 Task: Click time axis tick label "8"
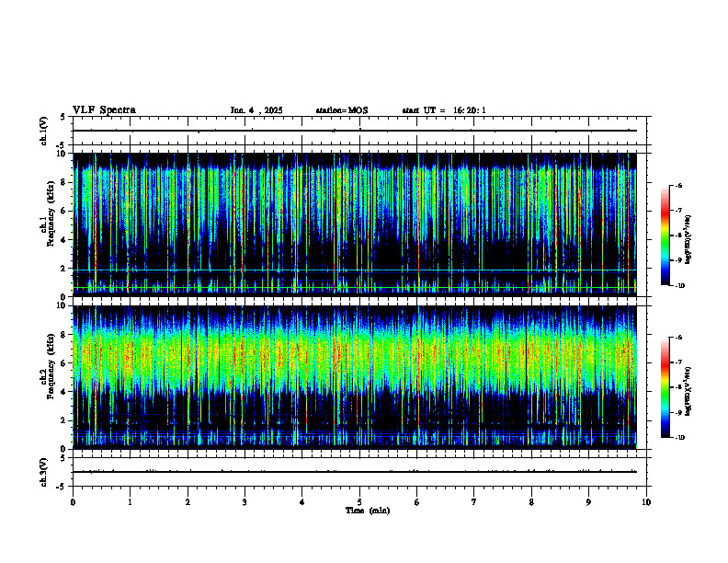pyautogui.click(x=531, y=502)
